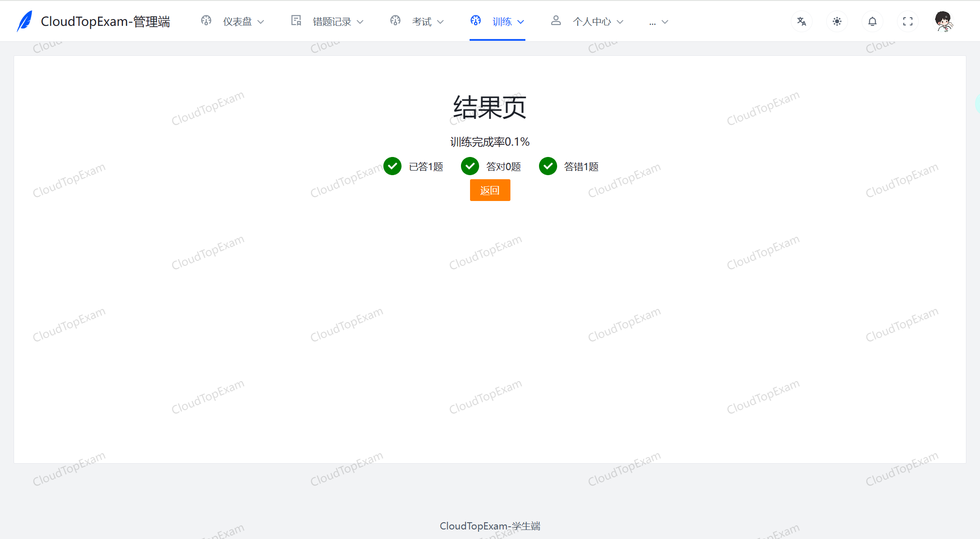Click the CloudTopExam-学生端 footer text
Viewport: 980px width, 539px height.
(490, 526)
